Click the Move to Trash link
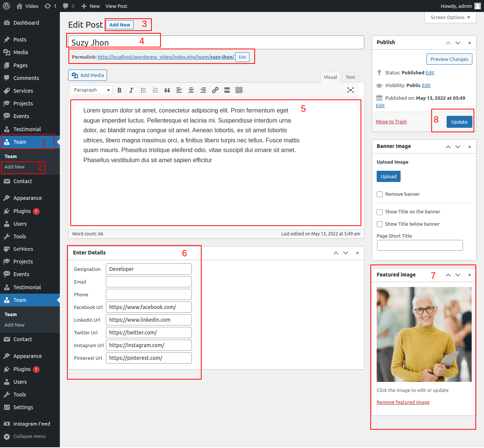 (x=391, y=122)
